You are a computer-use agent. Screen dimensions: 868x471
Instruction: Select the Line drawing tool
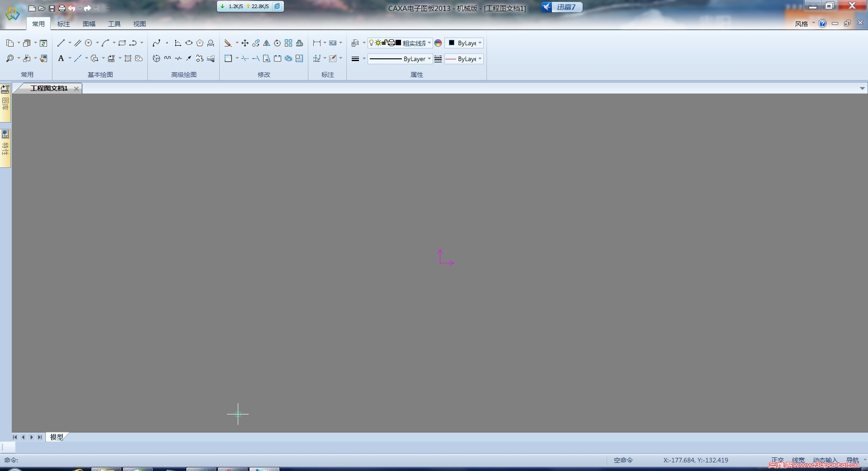[x=61, y=43]
